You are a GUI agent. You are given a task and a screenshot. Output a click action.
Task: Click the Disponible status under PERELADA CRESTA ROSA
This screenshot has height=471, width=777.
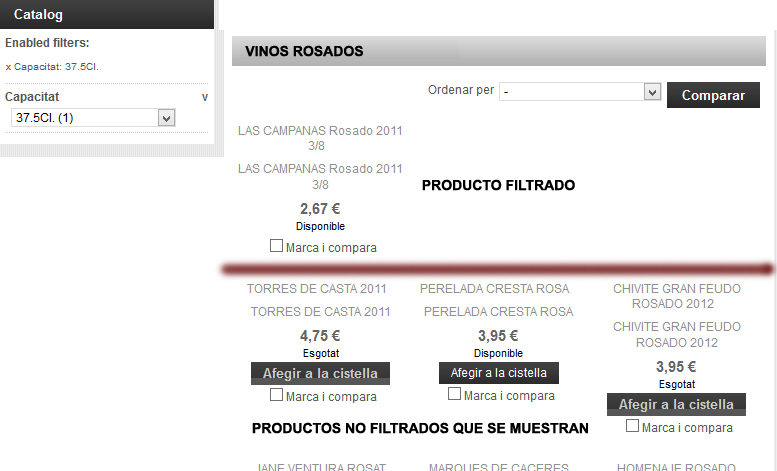click(x=499, y=353)
